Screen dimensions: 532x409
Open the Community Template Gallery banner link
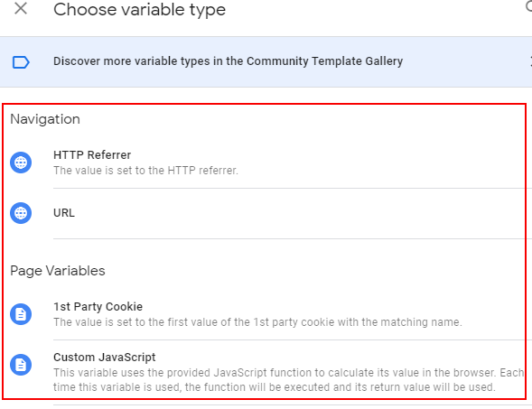point(228,61)
